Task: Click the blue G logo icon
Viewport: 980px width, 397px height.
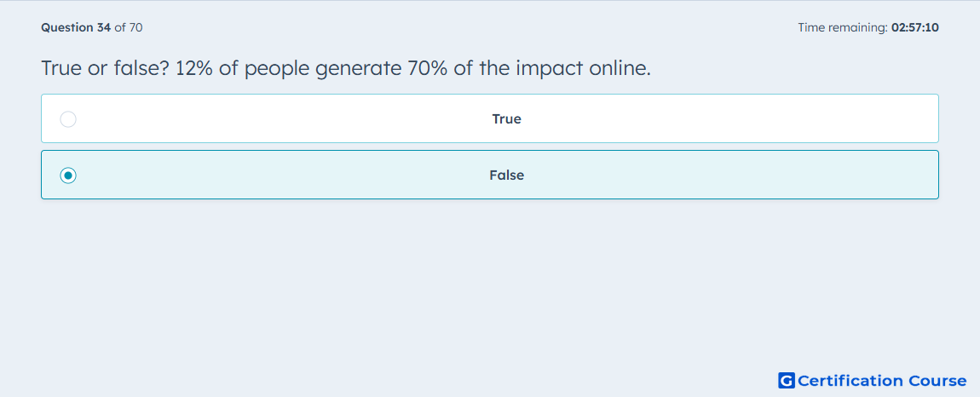Action: coord(787,380)
